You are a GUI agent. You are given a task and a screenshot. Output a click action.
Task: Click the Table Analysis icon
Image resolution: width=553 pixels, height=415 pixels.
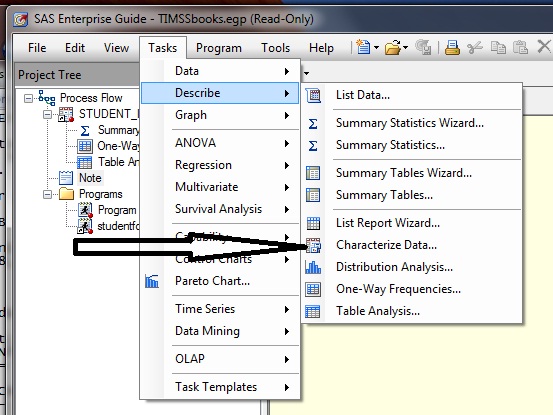click(x=312, y=311)
